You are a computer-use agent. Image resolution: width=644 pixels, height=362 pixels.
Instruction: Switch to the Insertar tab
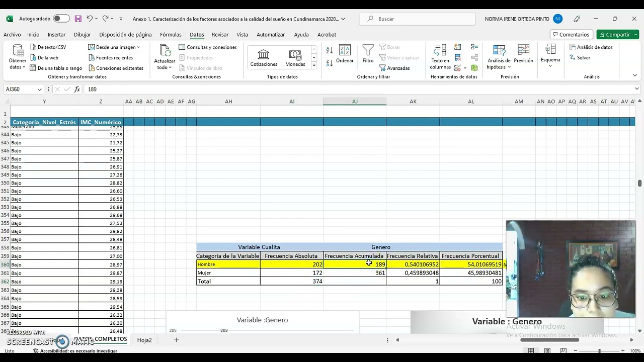click(56, 35)
